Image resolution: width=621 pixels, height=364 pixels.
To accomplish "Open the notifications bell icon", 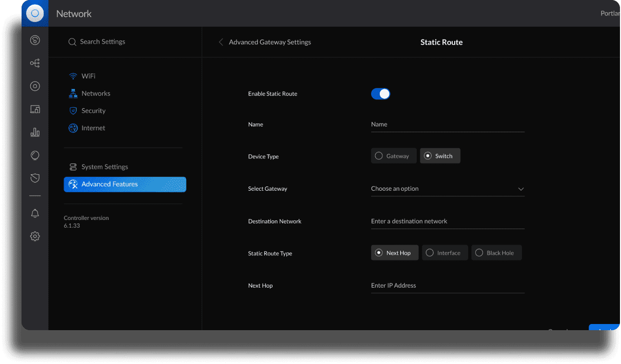I will pos(35,213).
